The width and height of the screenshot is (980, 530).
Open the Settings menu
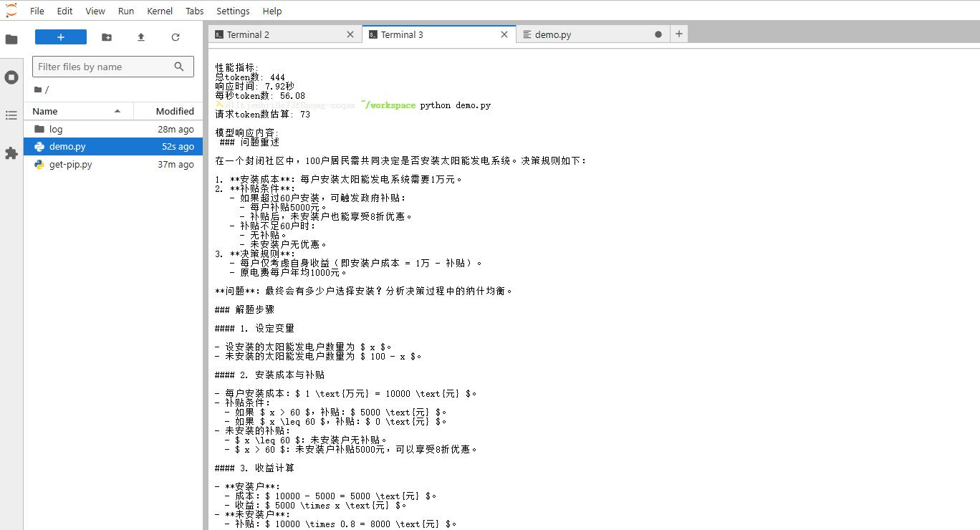click(x=233, y=11)
